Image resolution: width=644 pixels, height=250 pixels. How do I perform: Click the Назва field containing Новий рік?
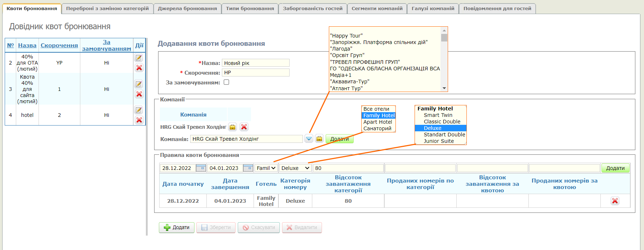click(255, 63)
